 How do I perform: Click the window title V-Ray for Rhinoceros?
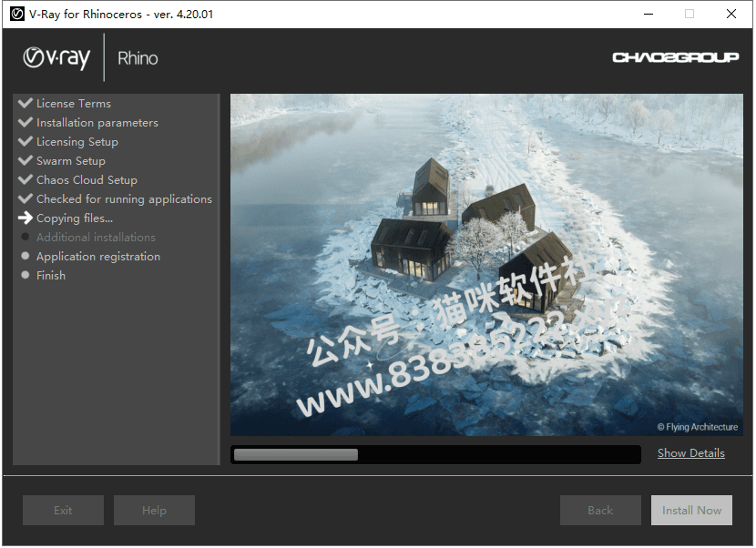coord(121,14)
